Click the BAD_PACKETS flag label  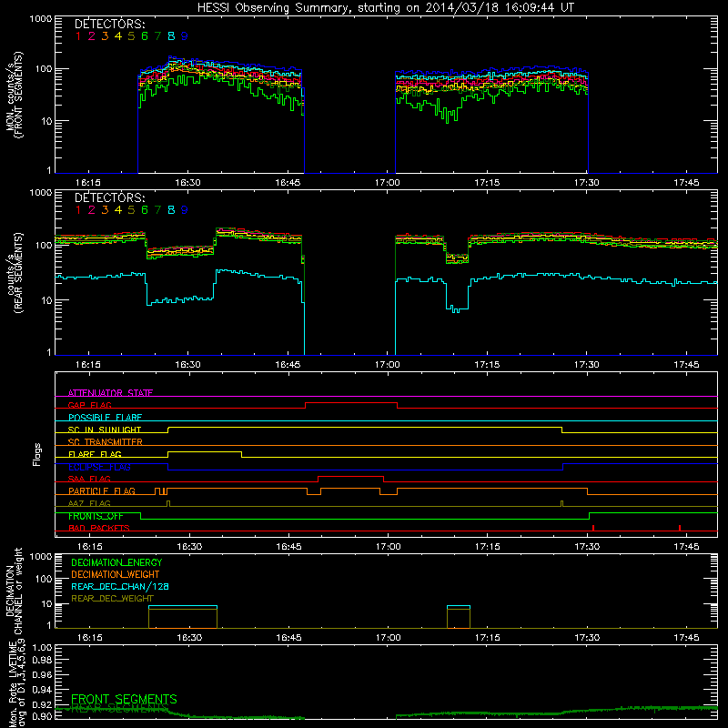99,528
